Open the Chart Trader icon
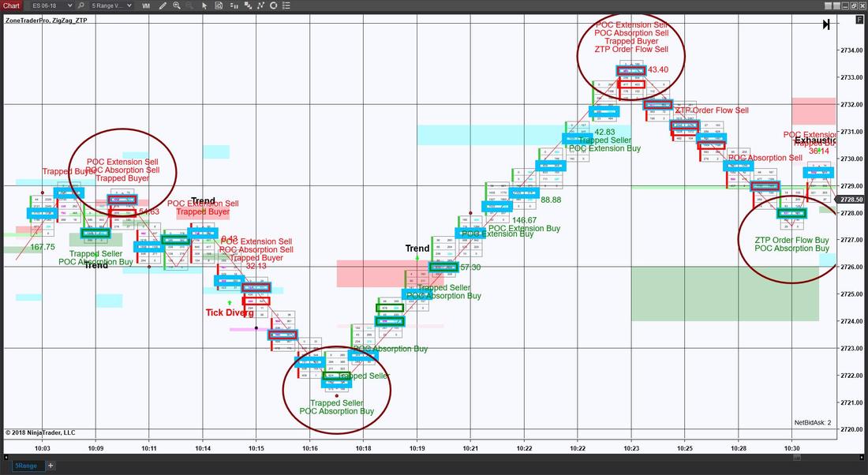 point(232,6)
